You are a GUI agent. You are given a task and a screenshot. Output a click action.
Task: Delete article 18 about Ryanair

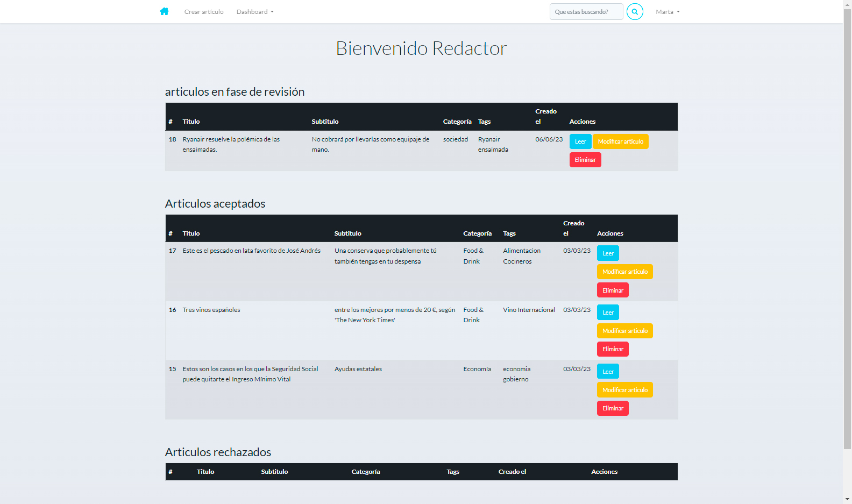coord(585,160)
